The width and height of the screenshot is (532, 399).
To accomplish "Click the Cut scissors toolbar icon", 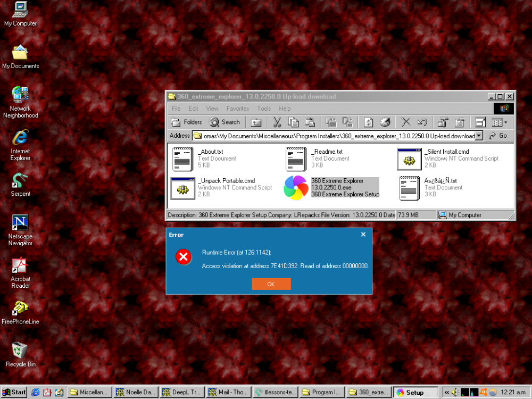I will click(277, 122).
